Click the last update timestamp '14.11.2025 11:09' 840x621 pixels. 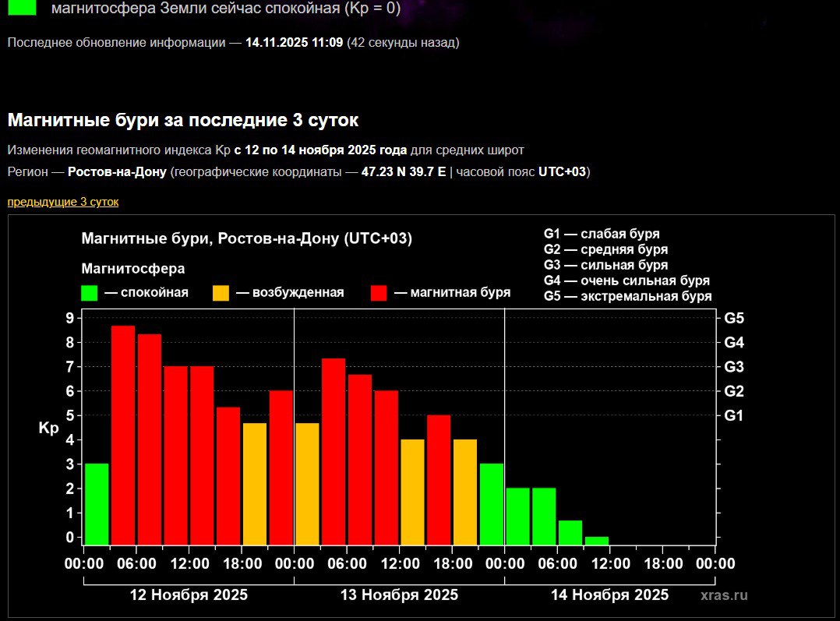pos(294,42)
